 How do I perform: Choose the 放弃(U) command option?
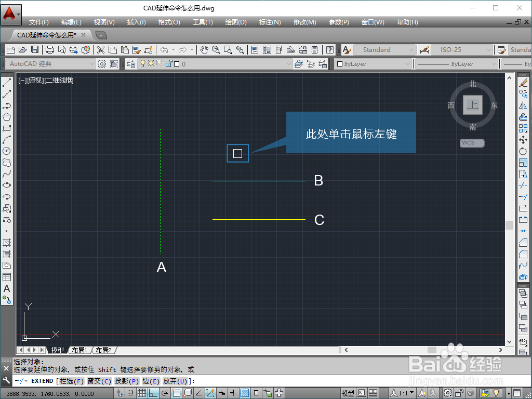coord(175,381)
